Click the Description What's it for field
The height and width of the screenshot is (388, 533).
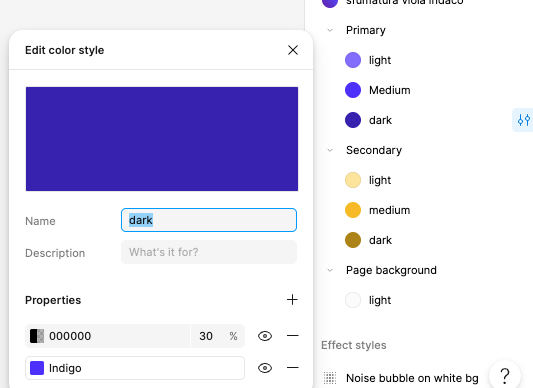[209, 252]
